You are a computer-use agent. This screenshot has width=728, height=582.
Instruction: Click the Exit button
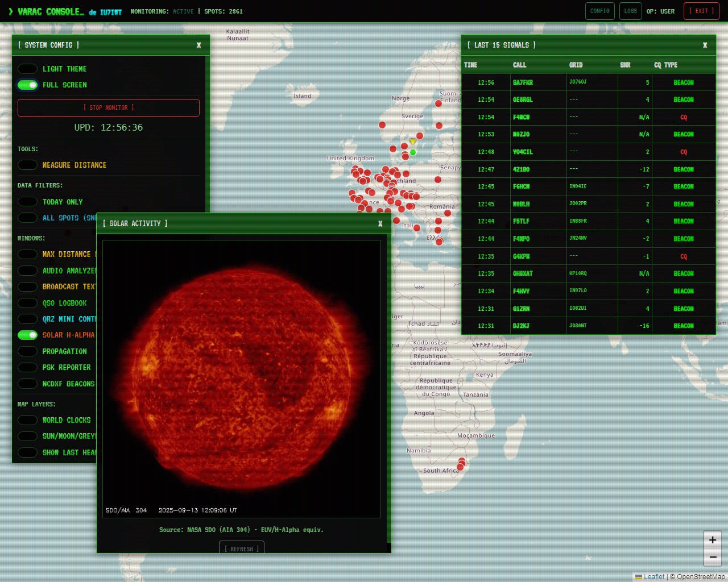point(701,11)
